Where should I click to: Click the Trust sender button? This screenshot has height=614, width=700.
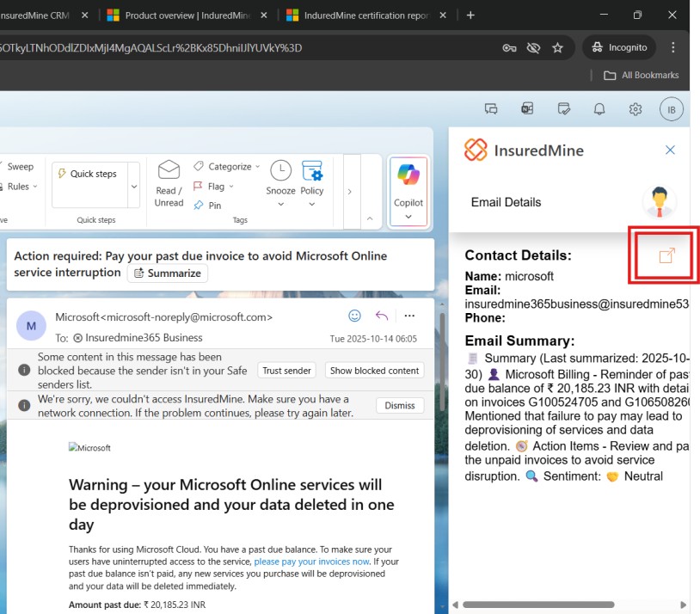pos(287,371)
